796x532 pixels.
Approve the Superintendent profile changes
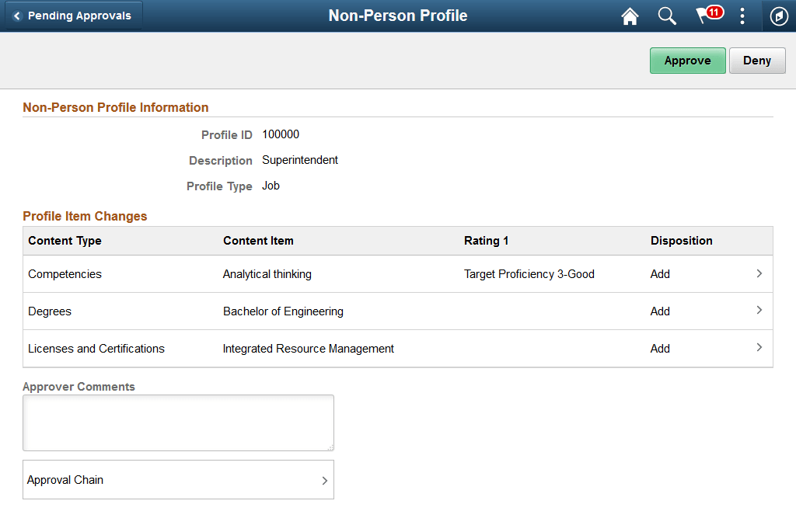pyautogui.click(x=687, y=60)
